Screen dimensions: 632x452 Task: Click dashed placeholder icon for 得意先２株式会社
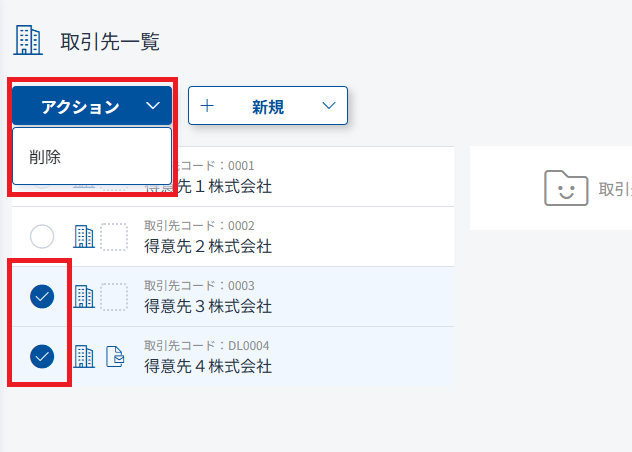[x=114, y=237]
